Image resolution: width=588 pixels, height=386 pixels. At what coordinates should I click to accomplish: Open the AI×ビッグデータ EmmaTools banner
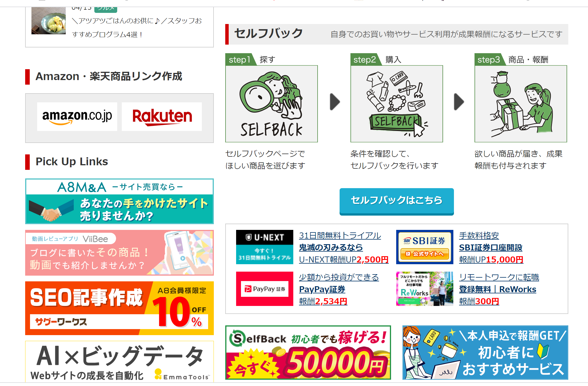click(119, 362)
